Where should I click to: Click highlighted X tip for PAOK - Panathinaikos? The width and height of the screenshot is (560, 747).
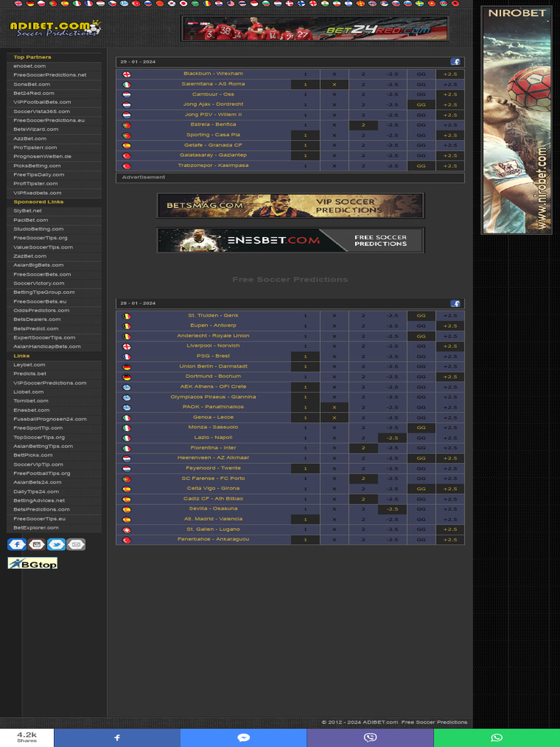pos(334,407)
